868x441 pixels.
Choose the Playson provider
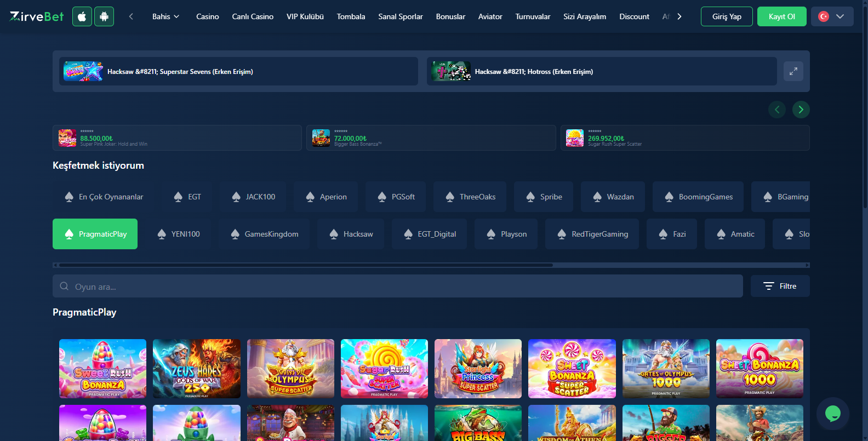(506, 234)
